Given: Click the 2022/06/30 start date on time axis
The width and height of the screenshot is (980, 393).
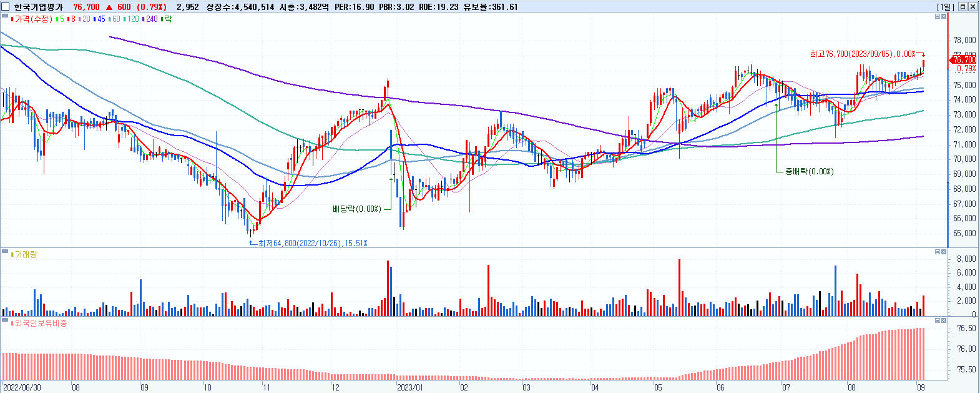Looking at the screenshot, I should [x=22, y=387].
